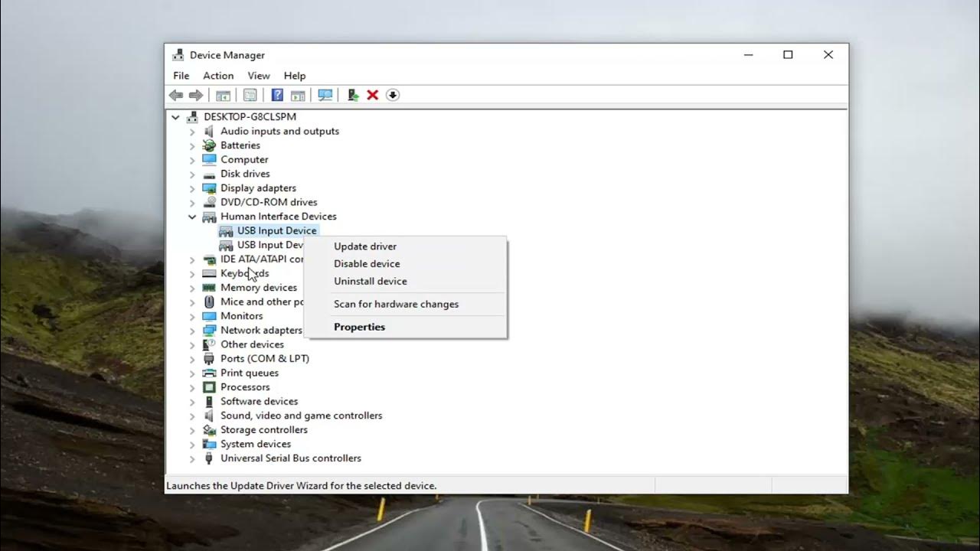Viewport: 980px width, 551px height.
Task: Expand the Display adapters chevron
Action: (x=192, y=188)
